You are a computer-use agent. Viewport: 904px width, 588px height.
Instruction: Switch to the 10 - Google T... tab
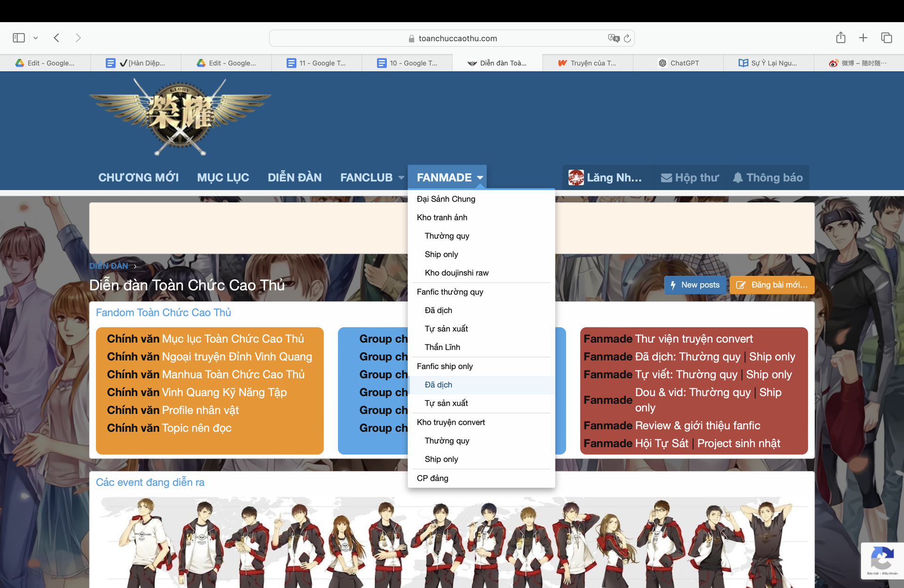click(407, 63)
